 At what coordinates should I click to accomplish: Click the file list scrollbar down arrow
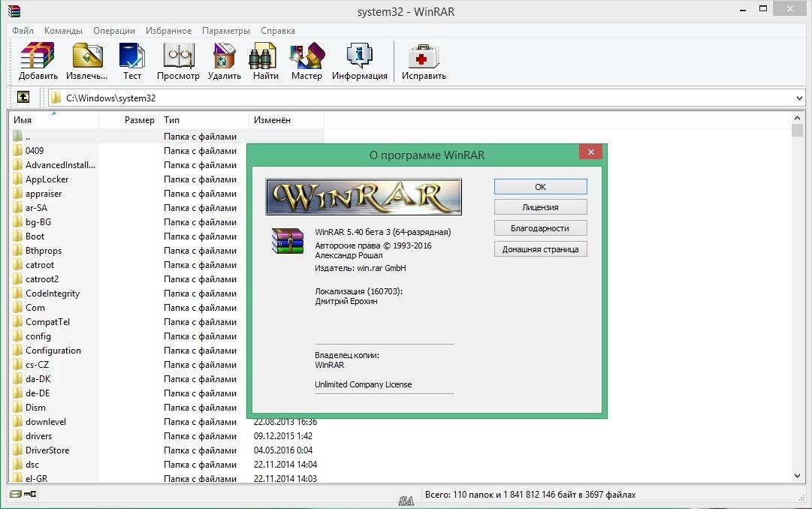point(797,476)
